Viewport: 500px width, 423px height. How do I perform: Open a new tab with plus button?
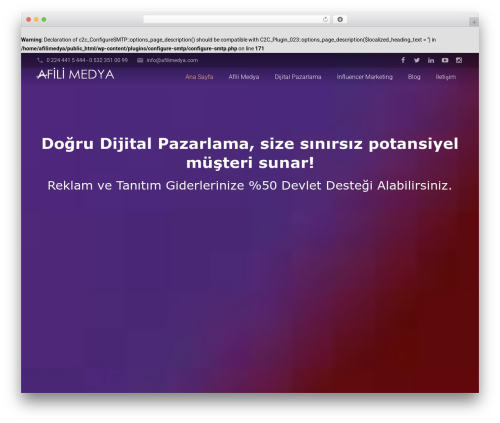pyautogui.click(x=474, y=22)
